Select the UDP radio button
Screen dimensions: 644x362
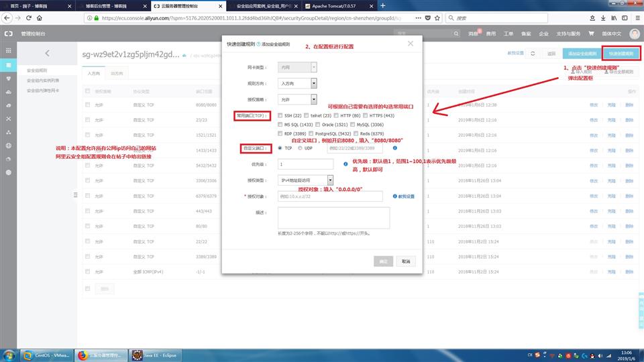[x=300, y=148]
